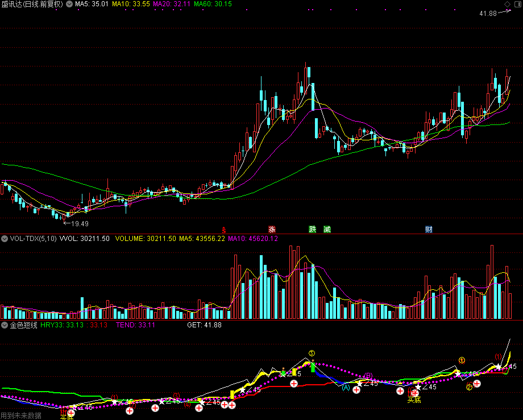Image resolution: width=523 pixels, height=420 pixels.
Task: Open the red S signal marker
Action: (224, 230)
